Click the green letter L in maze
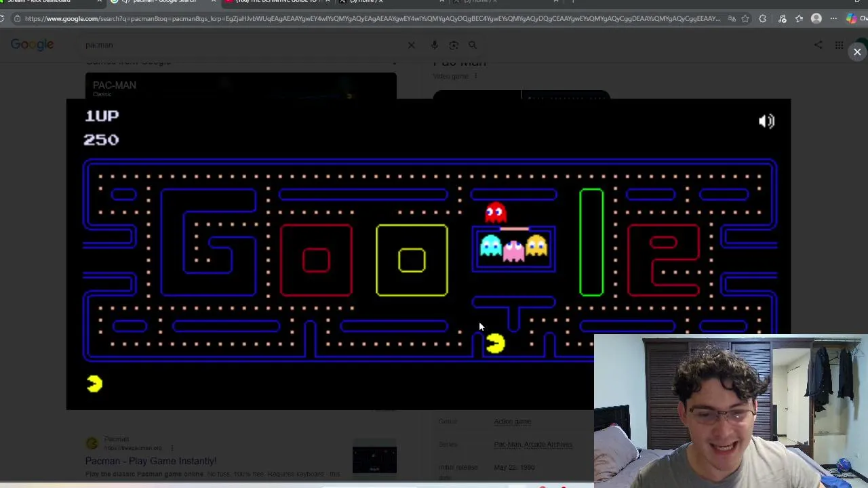 tap(591, 243)
